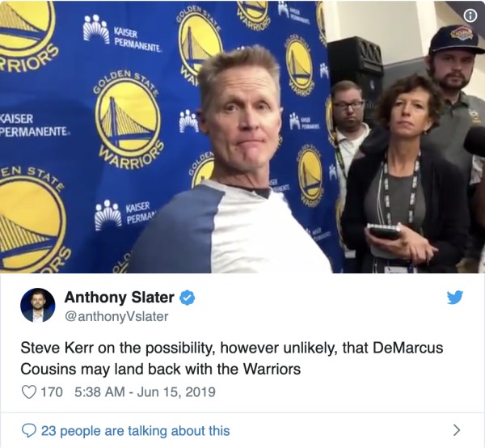Click the 170 likes count

[x=52, y=392]
